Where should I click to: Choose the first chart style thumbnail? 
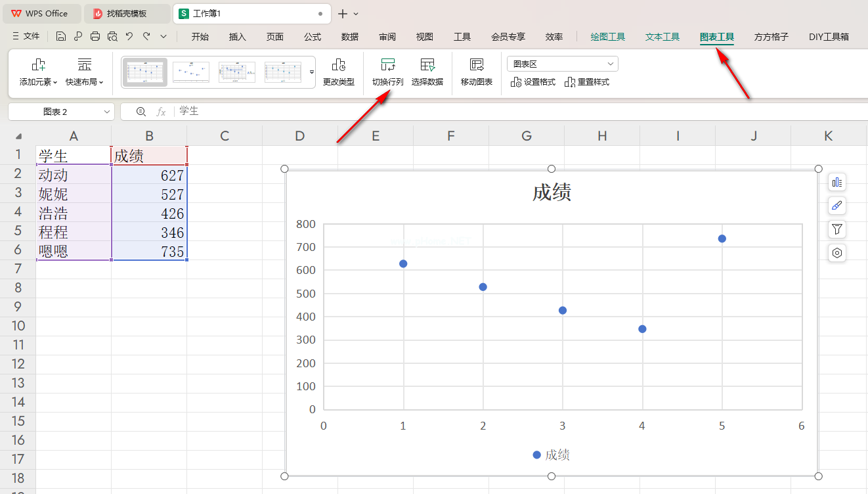145,72
